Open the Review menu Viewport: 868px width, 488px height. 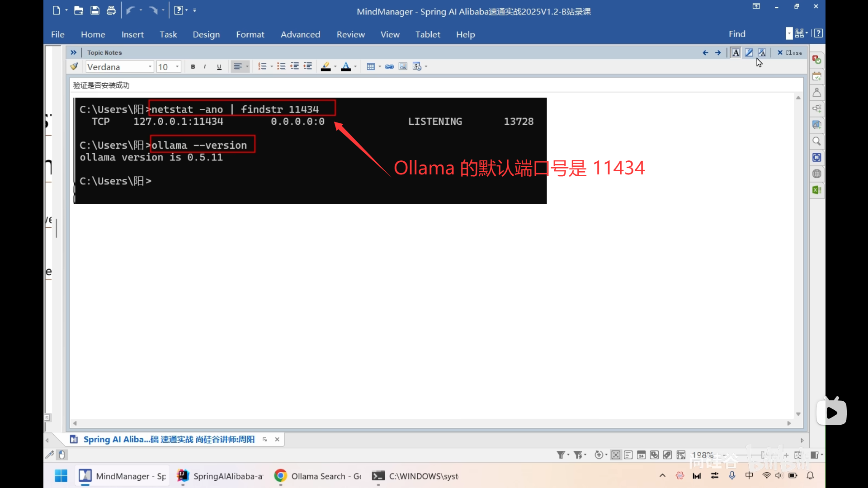(350, 34)
